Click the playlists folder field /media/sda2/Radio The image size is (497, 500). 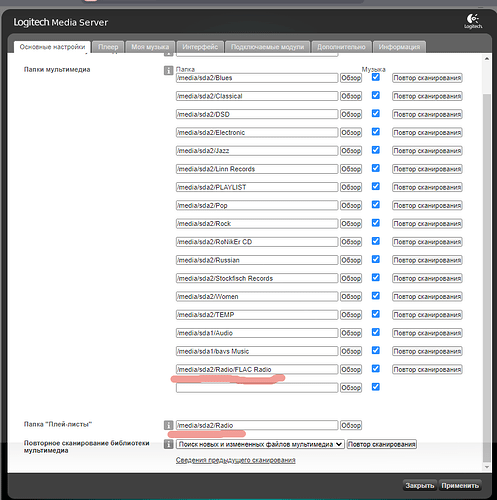click(257, 425)
